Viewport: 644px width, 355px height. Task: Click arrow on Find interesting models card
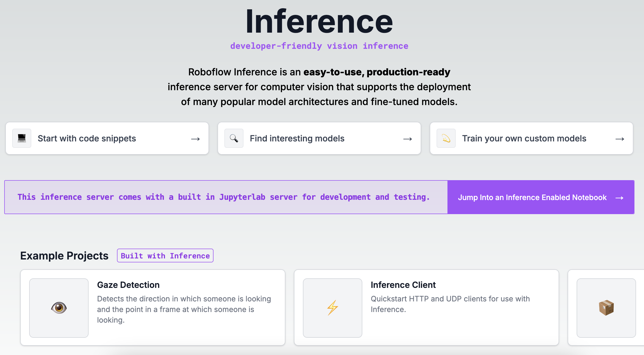click(408, 139)
